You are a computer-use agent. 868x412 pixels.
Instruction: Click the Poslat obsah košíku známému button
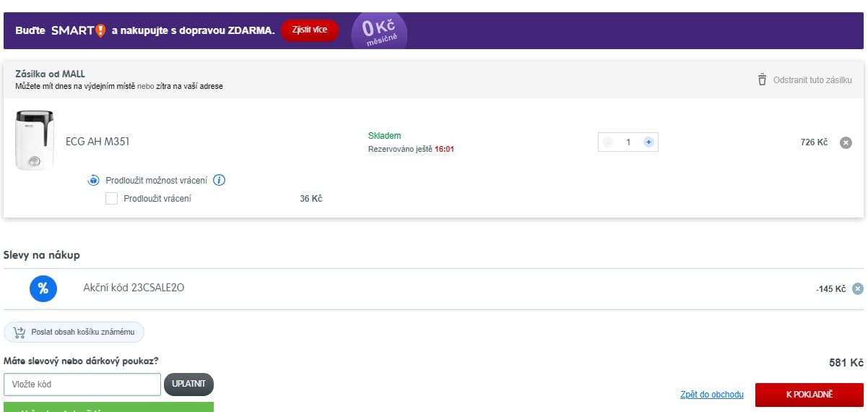click(x=74, y=332)
